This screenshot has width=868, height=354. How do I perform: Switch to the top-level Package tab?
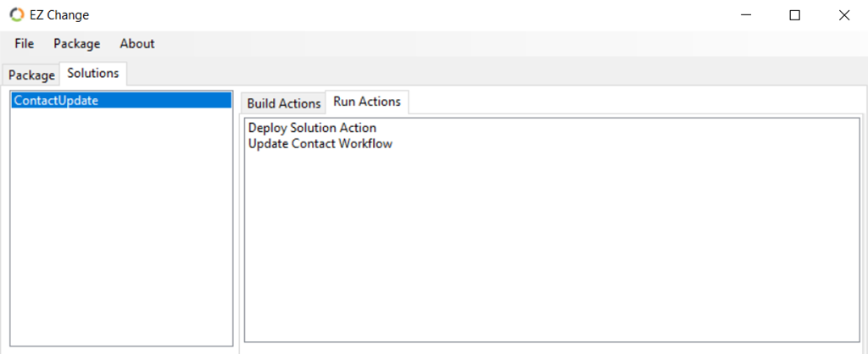point(31,75)
